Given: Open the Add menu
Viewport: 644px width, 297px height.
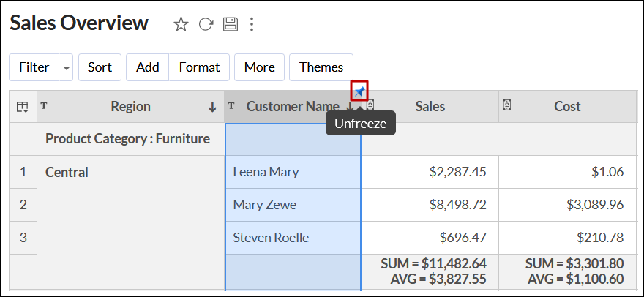Looking at the screenshot, I should point(147,67).
